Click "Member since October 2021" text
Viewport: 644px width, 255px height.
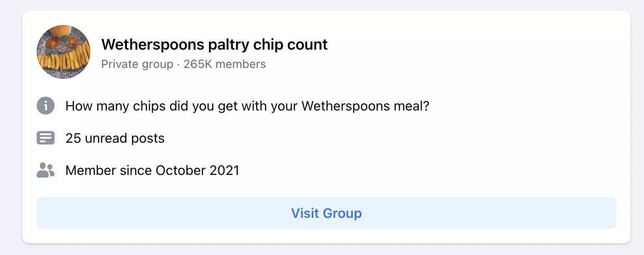152,170
